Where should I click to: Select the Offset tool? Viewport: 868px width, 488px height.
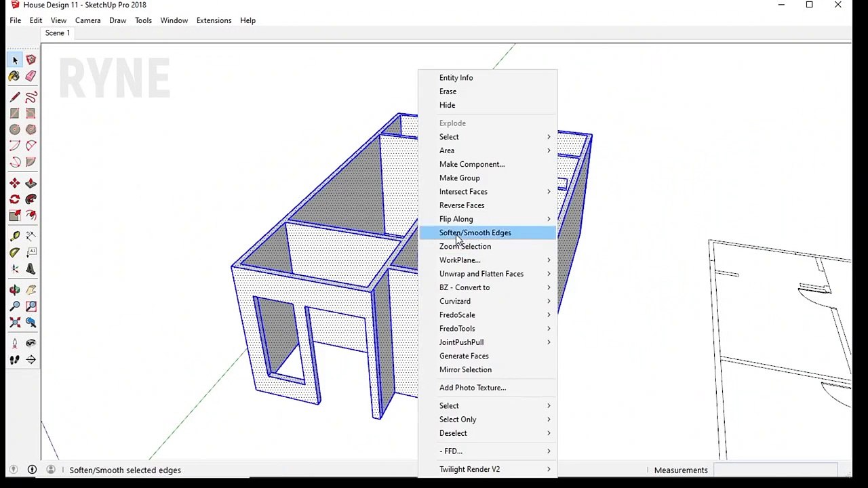pos(31,216)
